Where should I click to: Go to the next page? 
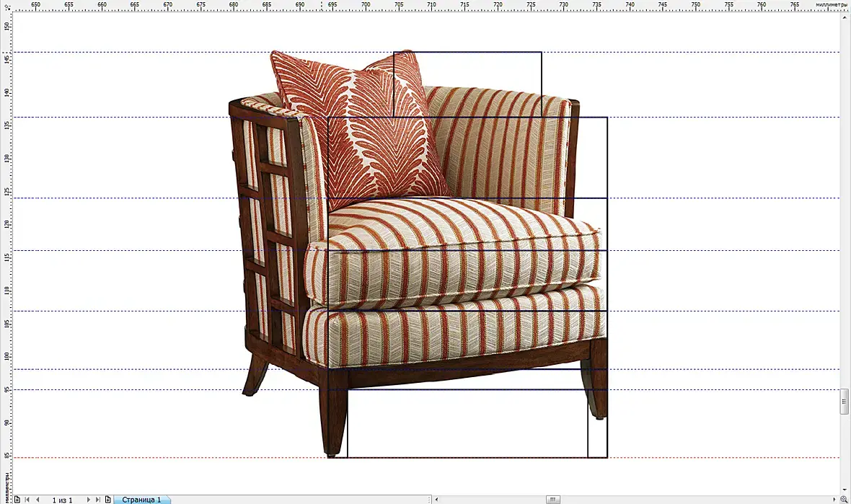point(89,500)
